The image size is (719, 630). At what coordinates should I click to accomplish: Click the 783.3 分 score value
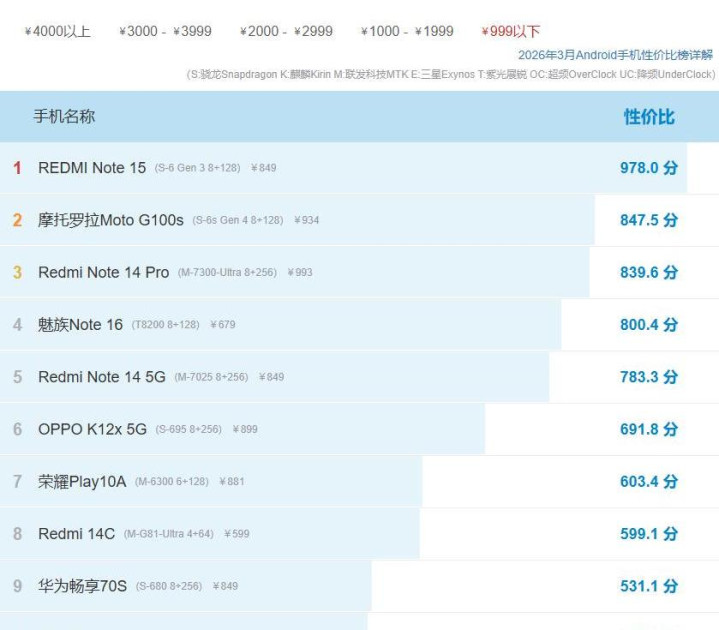coord(649,377)
